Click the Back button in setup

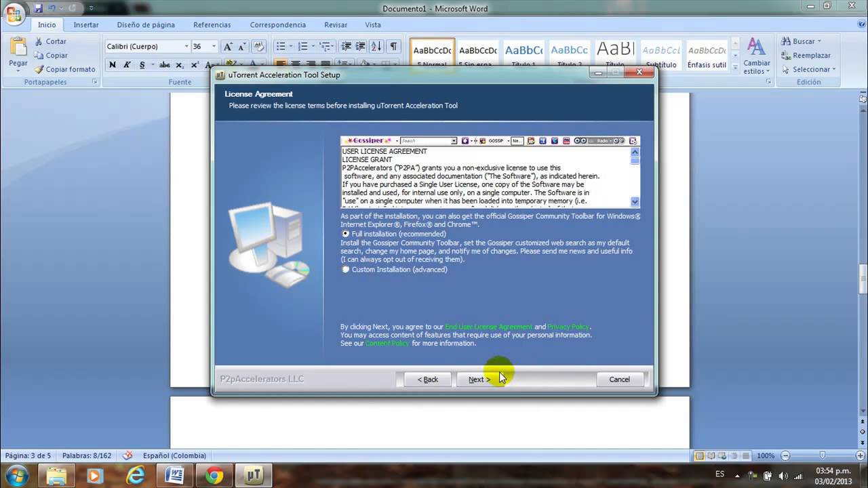pos(427,380)
